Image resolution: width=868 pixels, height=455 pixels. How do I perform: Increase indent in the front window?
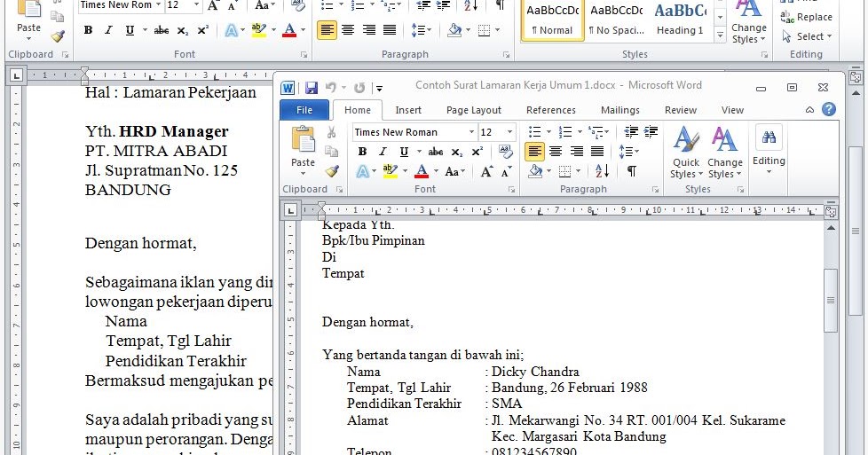[x=651, y=132]
